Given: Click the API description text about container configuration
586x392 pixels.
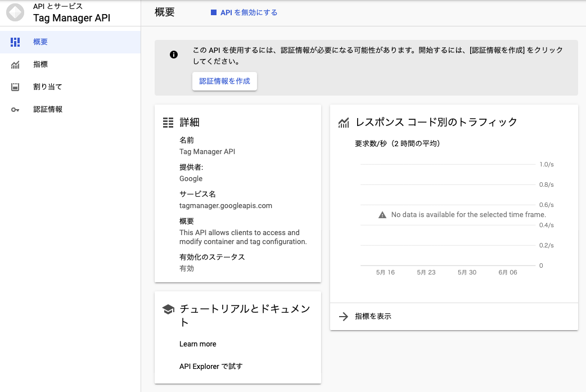Looking at the screenshot, I should [x=243, y=237].
